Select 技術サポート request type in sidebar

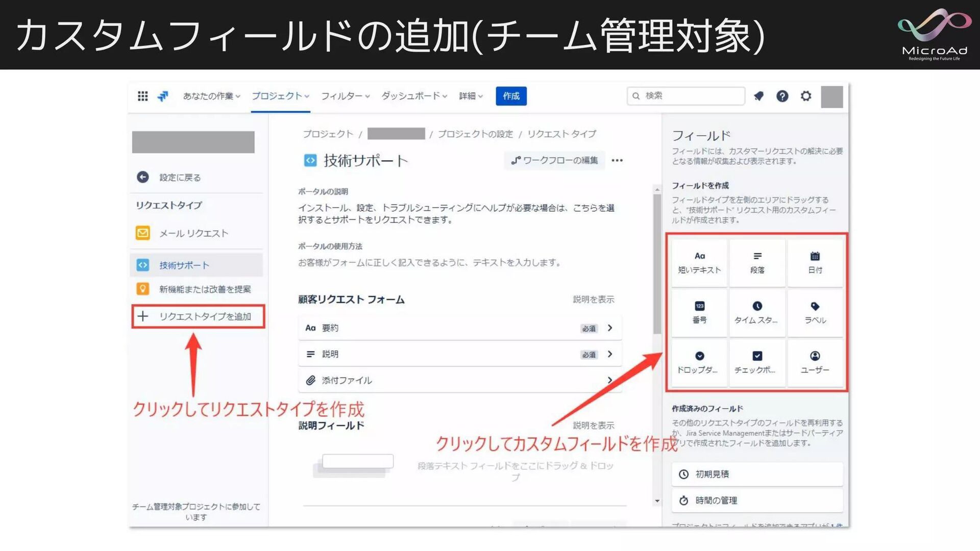[x=184, y=265]
